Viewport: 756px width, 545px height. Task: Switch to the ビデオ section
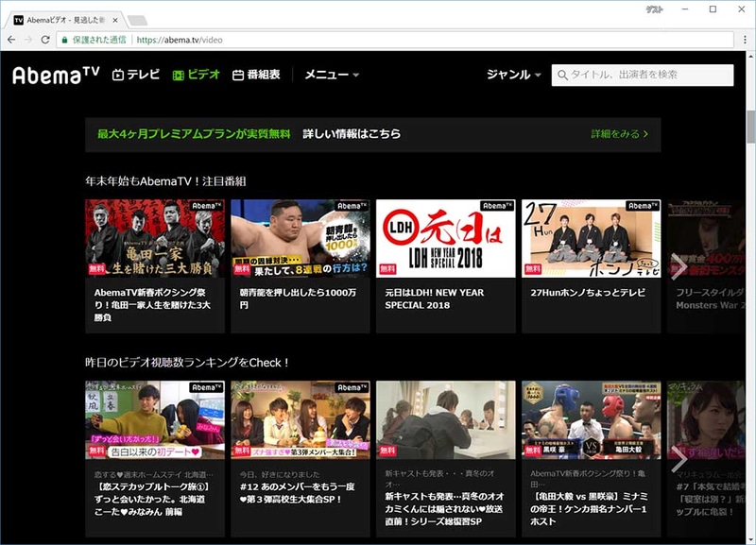[x=197, y=75]
